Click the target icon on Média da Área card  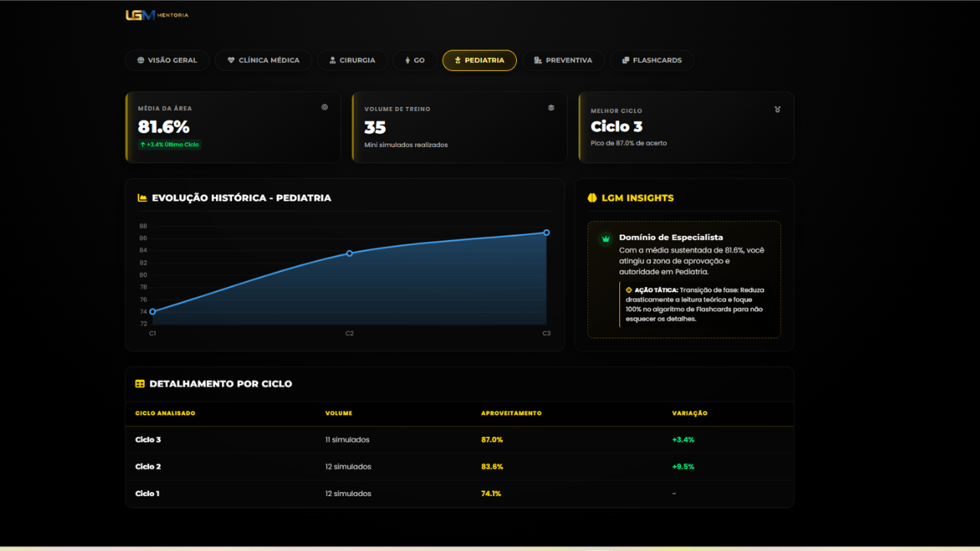tap(325, 107)
